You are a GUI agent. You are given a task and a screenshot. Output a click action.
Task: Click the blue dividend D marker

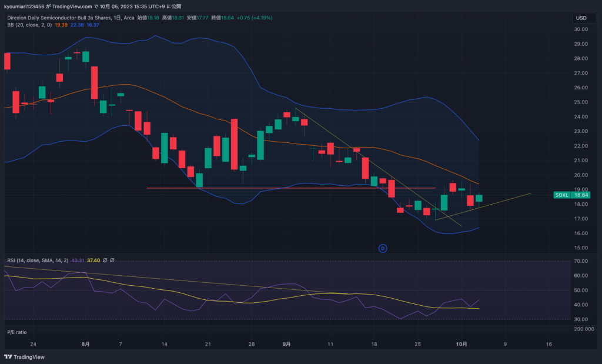382,248
